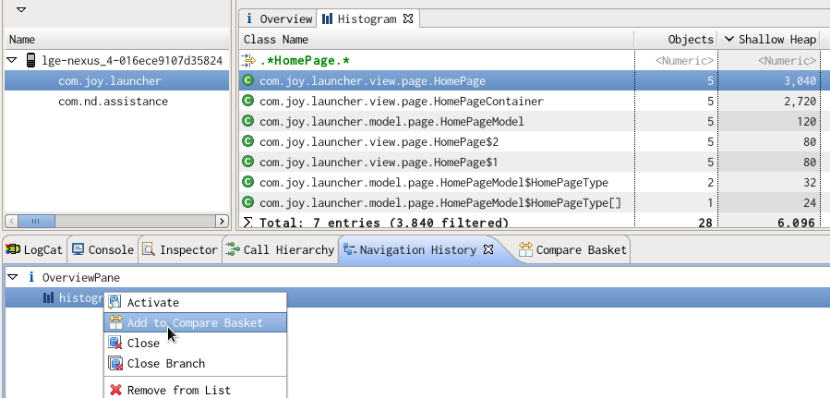Select Close Branch menu entry
Image resolution: width=830 pixels, height=398 pixels.
pos(195,363)
